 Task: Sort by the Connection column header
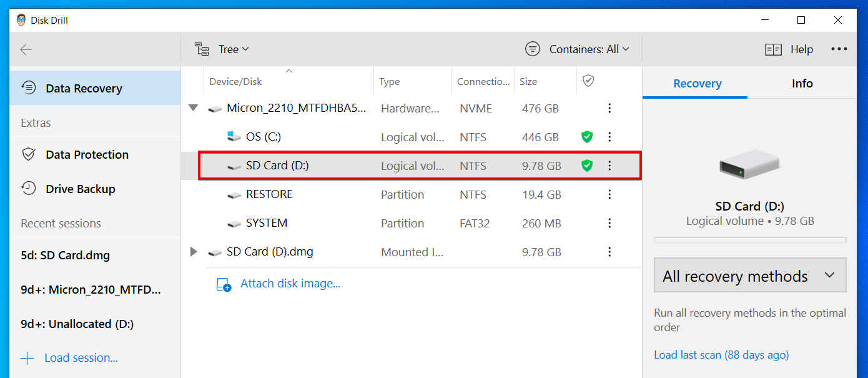pos(483,81)
